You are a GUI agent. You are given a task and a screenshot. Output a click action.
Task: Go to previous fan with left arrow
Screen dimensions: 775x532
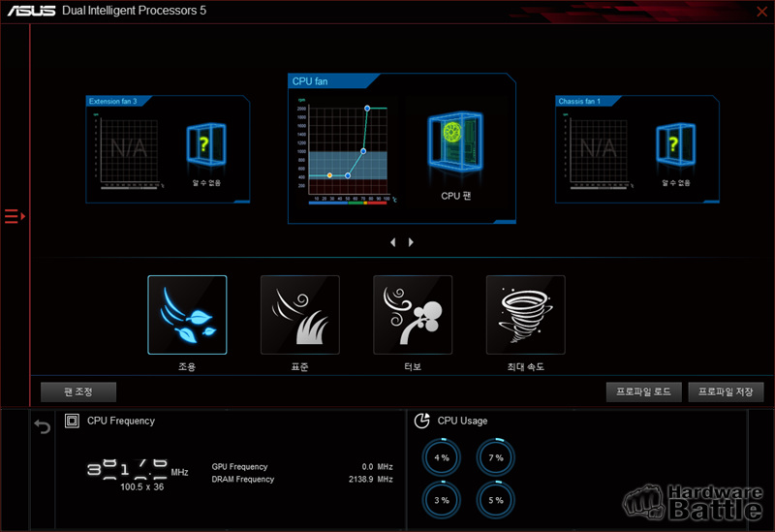393,242
